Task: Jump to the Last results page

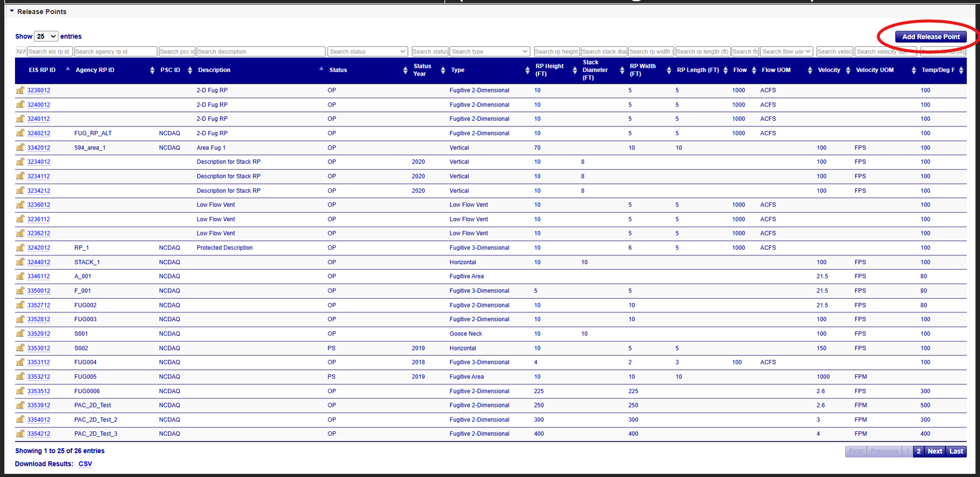Action: tap(956, 451)
